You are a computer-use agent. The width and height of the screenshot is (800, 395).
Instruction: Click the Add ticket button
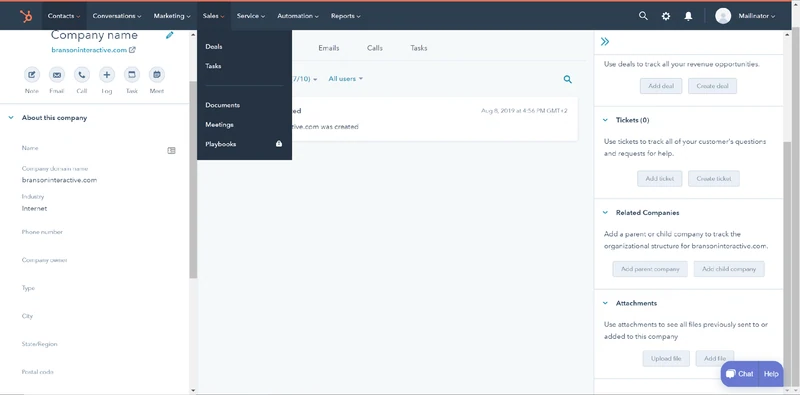click(660, 179)
